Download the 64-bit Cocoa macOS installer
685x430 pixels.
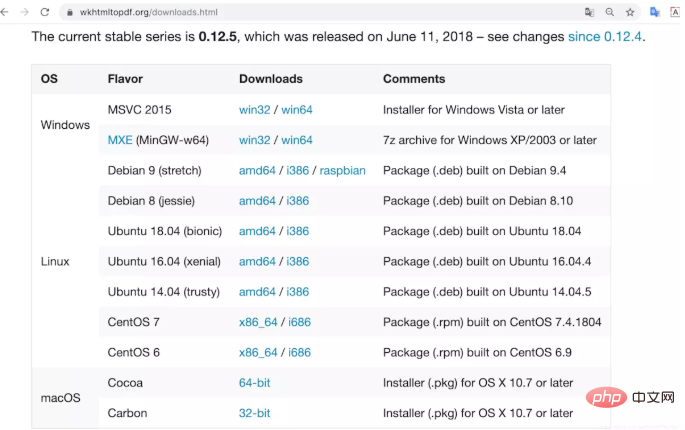click(254, 383)
